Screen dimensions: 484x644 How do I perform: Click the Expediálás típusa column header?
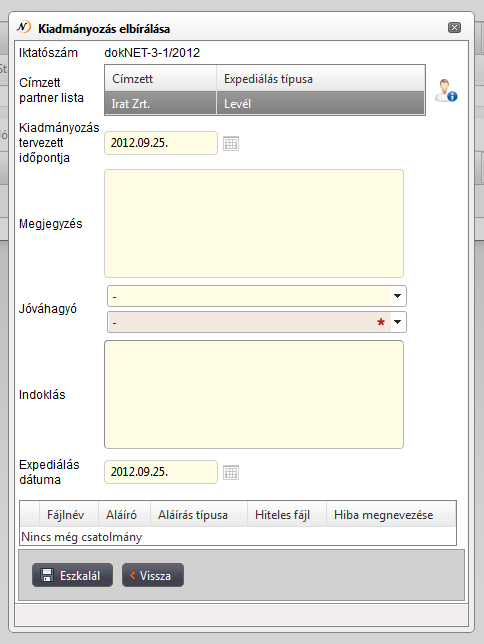tap(320, 78)
